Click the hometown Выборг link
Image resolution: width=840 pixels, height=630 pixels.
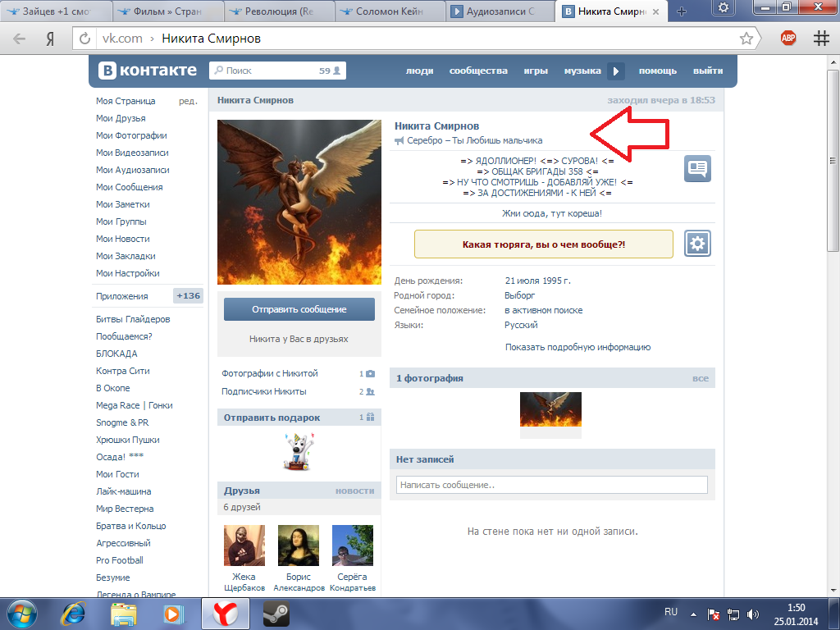click(519, 295)
